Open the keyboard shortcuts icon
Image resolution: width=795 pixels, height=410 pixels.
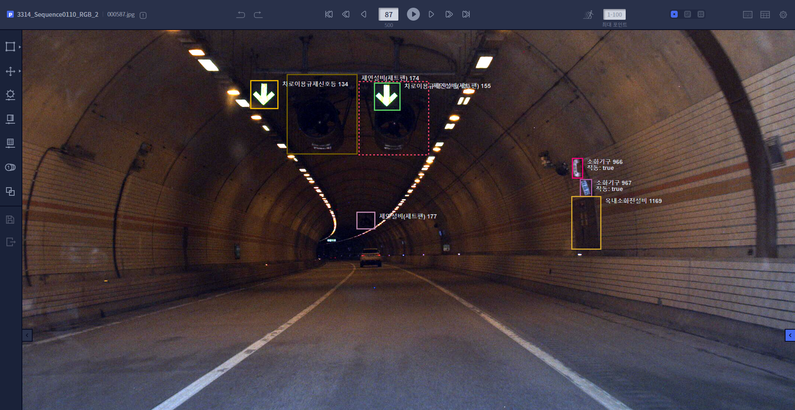[x=747, y=15]
